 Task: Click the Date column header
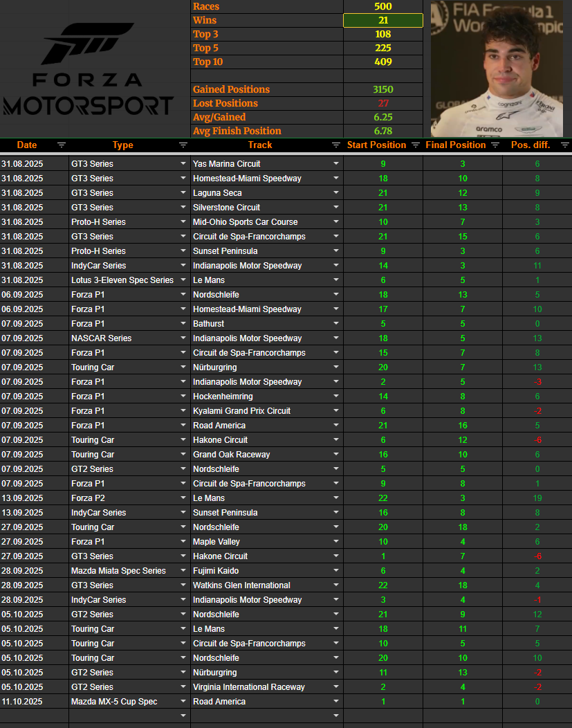(x=27, y=145)
